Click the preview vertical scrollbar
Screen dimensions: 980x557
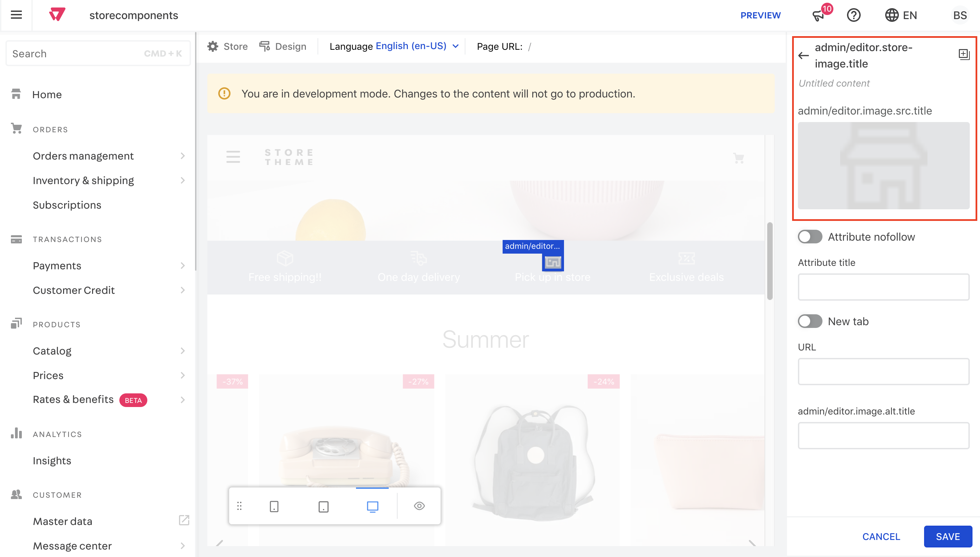coord(770,261)
